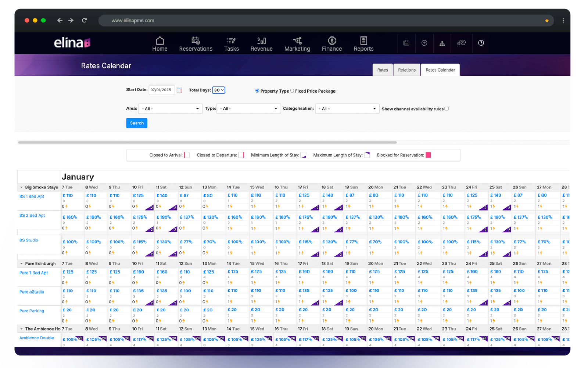Viewport: 588px width, 368px height.
Task: Open the Finance dollar icon
Action: [332, 41]
